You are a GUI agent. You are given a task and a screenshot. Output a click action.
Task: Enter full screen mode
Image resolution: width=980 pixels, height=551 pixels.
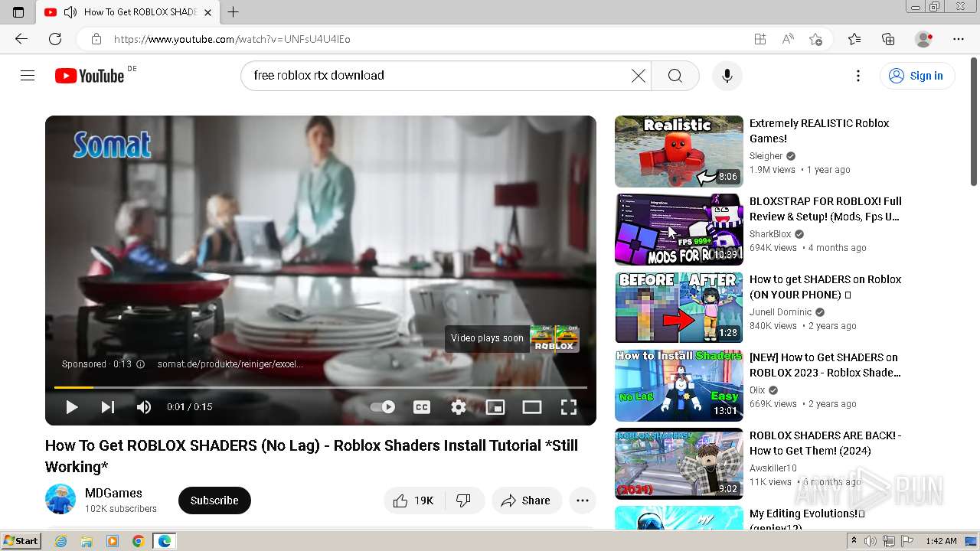(x=569, y=407)
